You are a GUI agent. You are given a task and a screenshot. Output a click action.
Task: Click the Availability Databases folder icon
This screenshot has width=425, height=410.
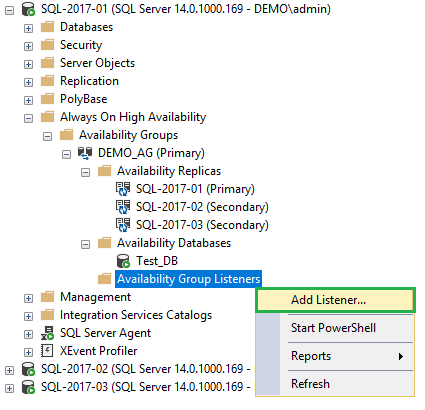104,243
